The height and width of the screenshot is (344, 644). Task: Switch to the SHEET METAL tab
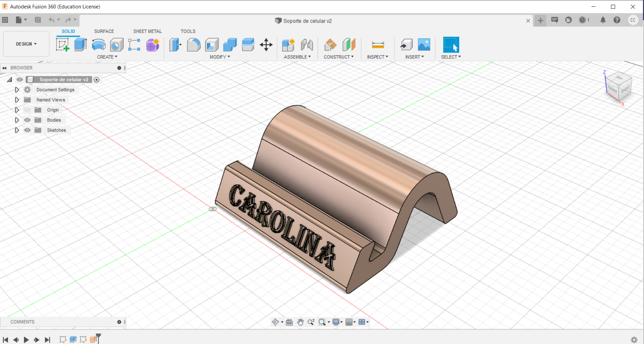pyautogui.click(x=147, y=31)
